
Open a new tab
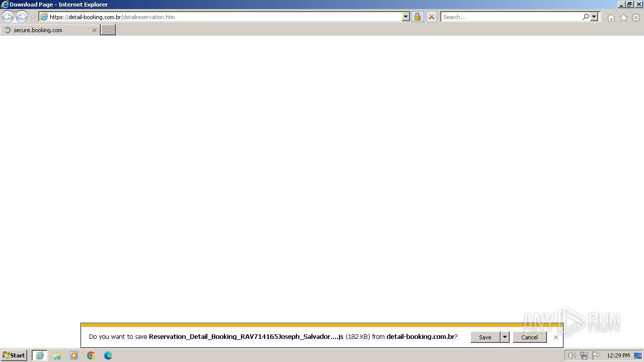(x=108, y=30)
